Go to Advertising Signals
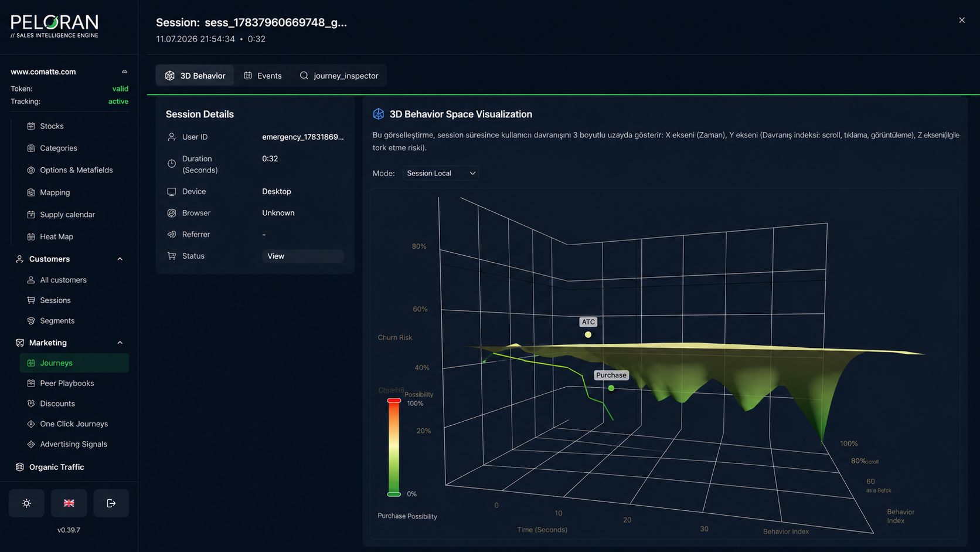The height and width of the screenshot is (552, 980). 73,444
